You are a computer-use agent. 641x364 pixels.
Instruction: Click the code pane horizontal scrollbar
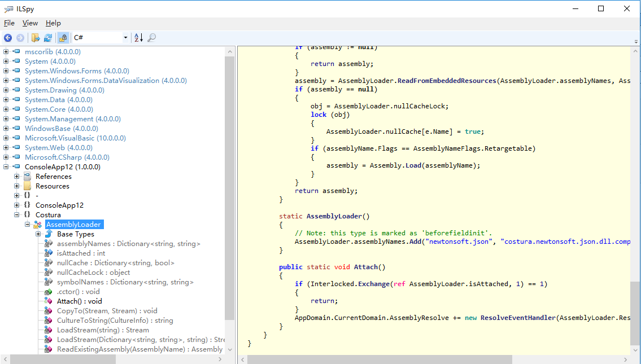[x=378, y=359]
